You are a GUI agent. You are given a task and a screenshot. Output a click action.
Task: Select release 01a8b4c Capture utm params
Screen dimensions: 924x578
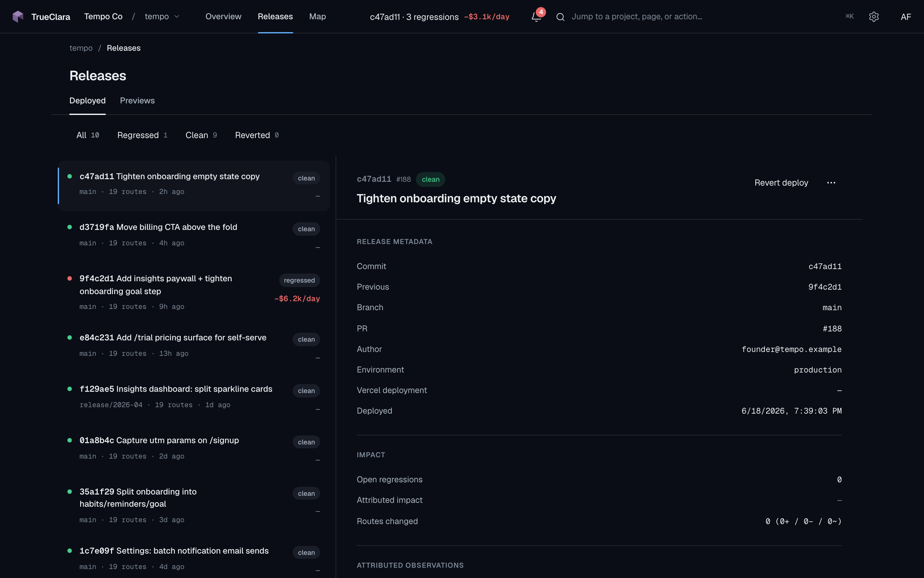(x=194, y=450)
